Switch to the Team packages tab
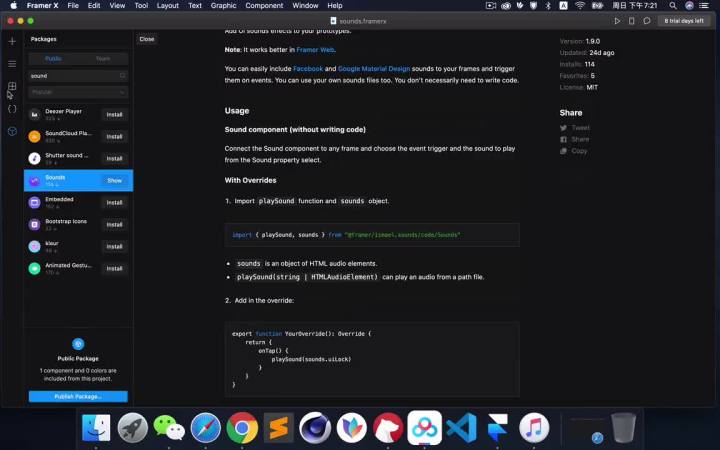The height and width of the screenshot is (450, 720). coord(103,59)
